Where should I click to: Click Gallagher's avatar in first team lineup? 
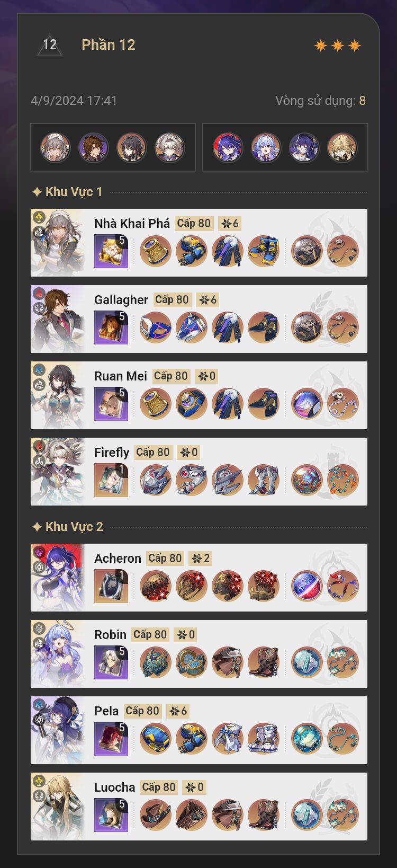(x=94, y=147)
